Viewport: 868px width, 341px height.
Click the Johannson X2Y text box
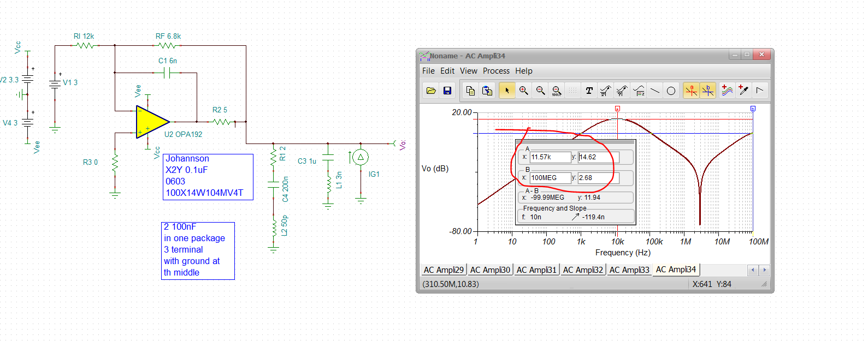click(x=208, y=177)
